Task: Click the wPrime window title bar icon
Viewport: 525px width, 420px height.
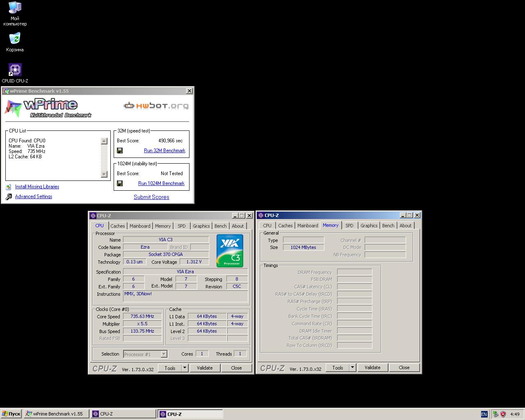Action: click(x=6, y=91)
